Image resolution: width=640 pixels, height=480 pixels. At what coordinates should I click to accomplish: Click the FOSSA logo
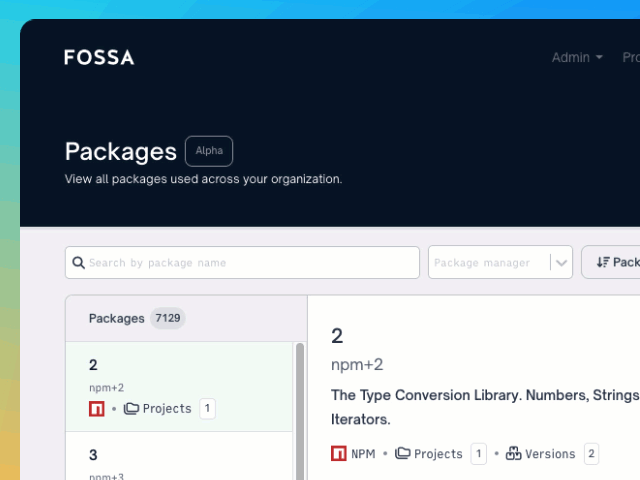[x=99, y=57]
